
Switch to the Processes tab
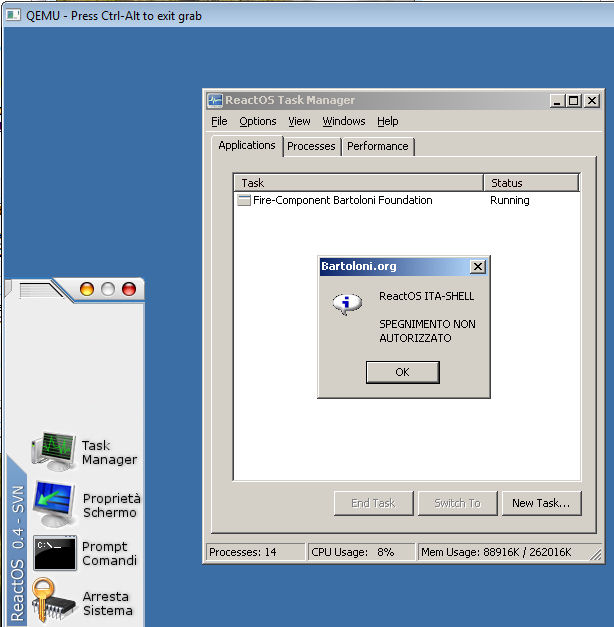tap(311, 146)
